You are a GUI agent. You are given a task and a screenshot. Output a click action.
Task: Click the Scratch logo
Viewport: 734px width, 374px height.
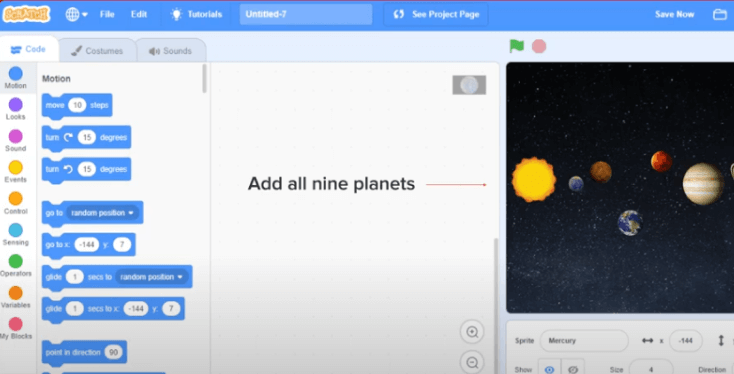pyautogui.click(x=26, y=14)
